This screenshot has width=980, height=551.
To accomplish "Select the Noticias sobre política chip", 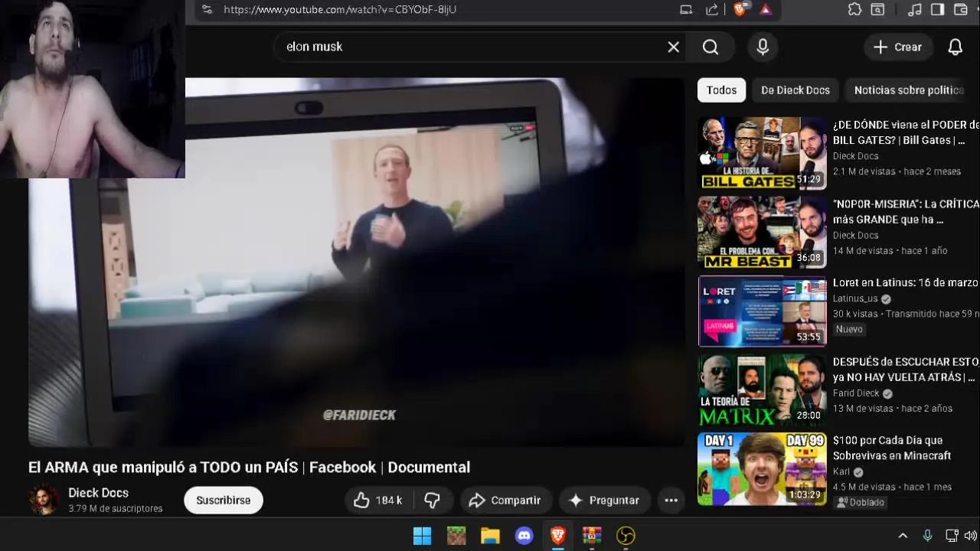I will click(909, 90).
